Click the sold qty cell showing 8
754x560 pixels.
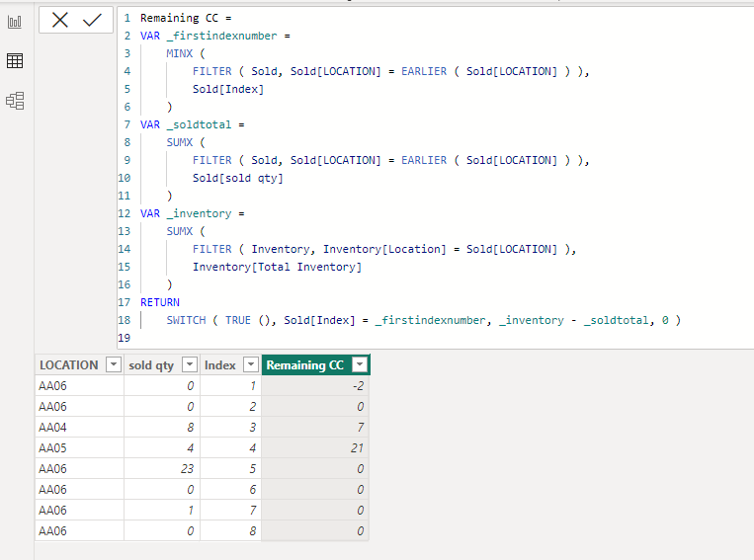pos(162,428)
